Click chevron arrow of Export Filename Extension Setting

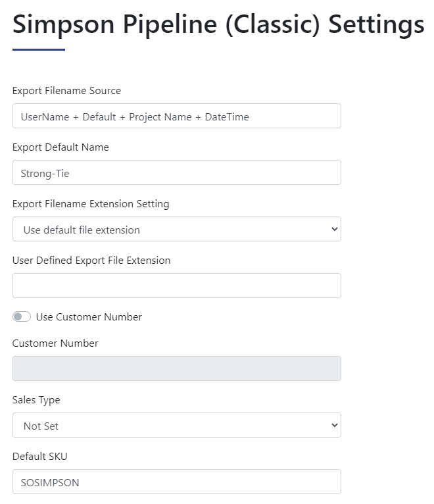click(335, 229)
